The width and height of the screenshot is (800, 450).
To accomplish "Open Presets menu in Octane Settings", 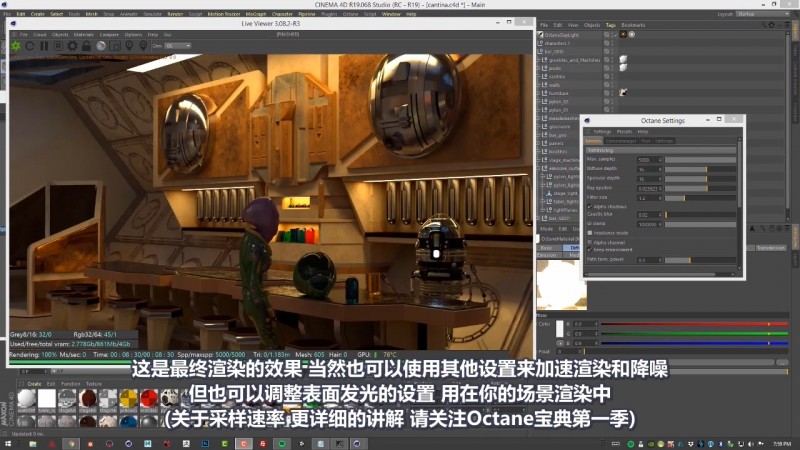I will tap(624, 132).
